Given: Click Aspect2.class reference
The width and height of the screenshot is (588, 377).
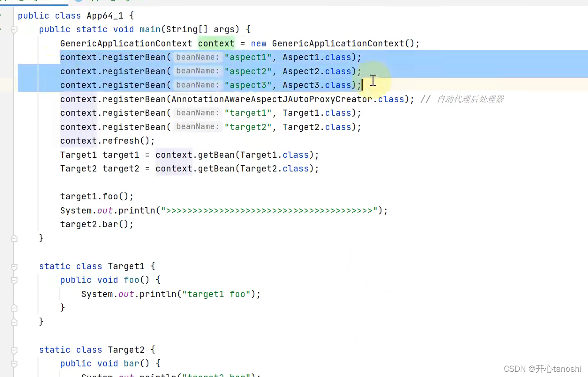Looking at the screenshot, I should click(317, 71).
